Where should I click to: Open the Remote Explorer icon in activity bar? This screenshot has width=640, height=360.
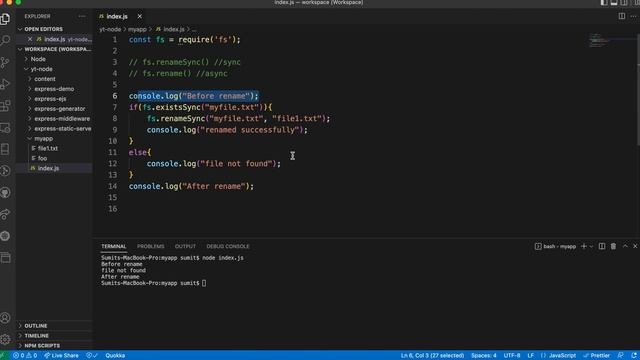5,128
